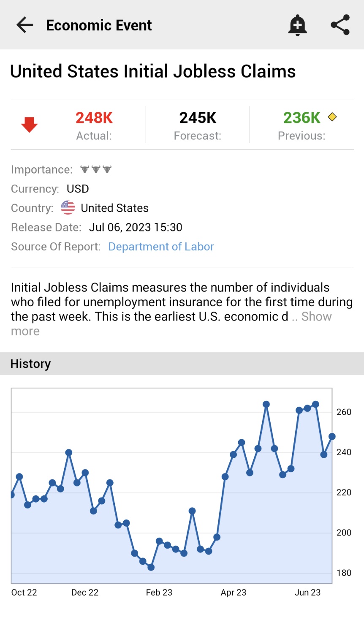Share this economic event
This screenshot has width=364, height=620.
point(340,25)
